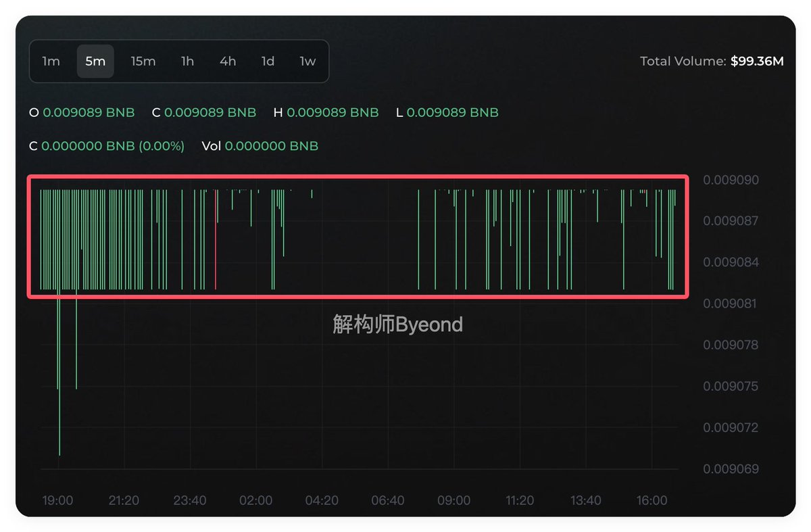The width and height of the screenshot is (811, 532).
Task: Choose the 1h interval
Action: 187,62
